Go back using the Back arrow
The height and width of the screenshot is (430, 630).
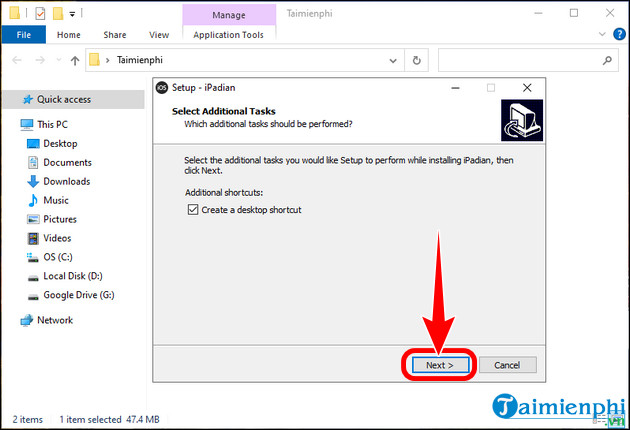pyautogui.click(x=17, y=60)
